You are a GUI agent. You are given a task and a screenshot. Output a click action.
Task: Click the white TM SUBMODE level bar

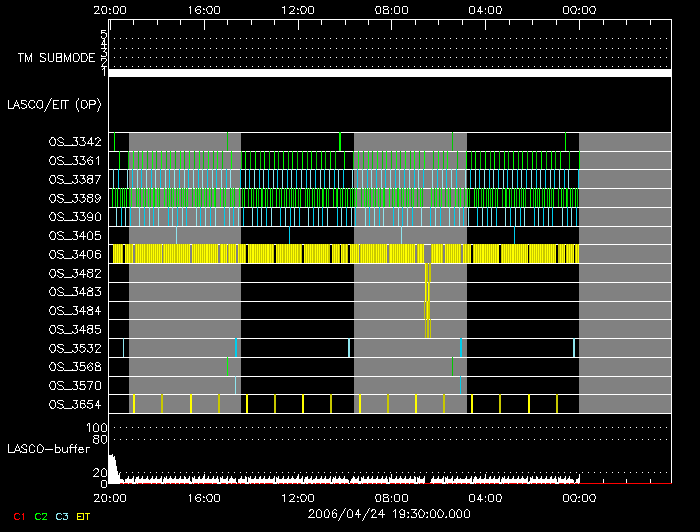(x=389, y=73)
